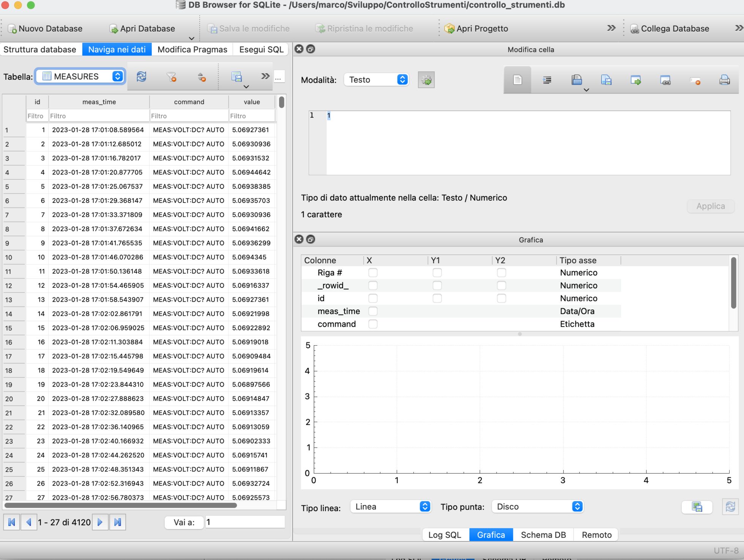Click the document with floppy disk icon in the cell toolbar

tap(606, 80)
